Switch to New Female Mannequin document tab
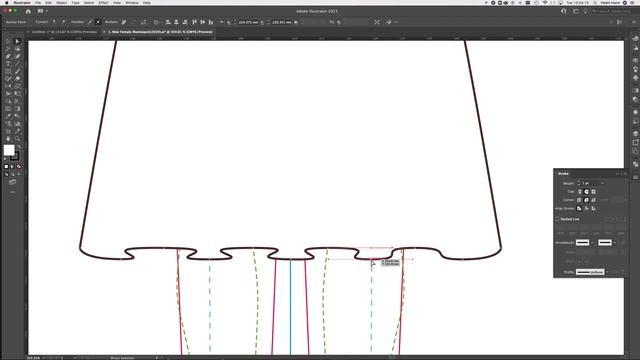640x360 pixels. click(160, 32)
